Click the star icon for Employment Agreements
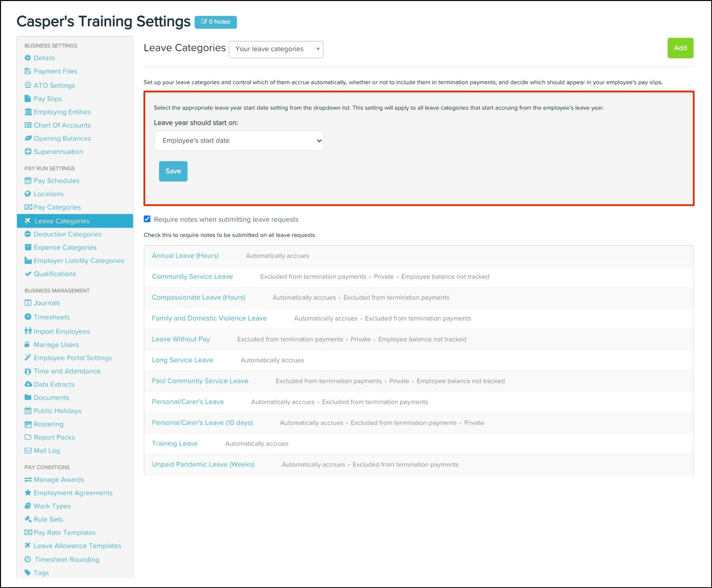The height and width of the screenshot is (588, 712). [x=28, y=493]
